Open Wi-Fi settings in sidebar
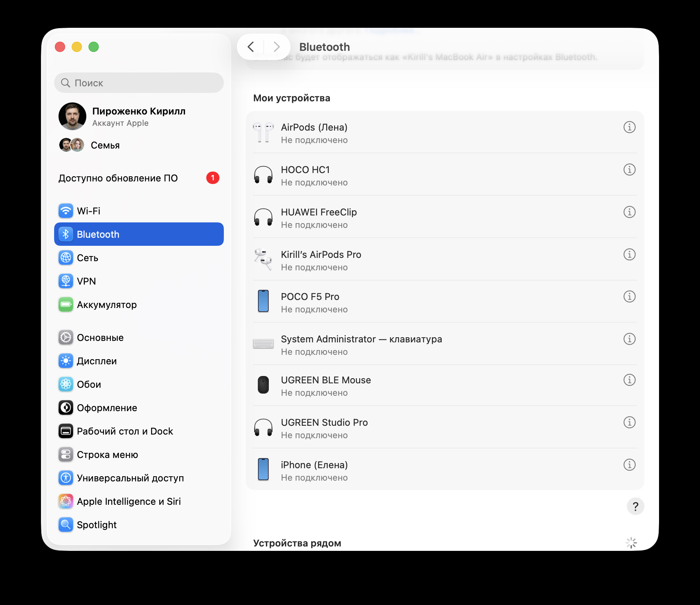This screenshot has height=605, width=700. (139, 211)
